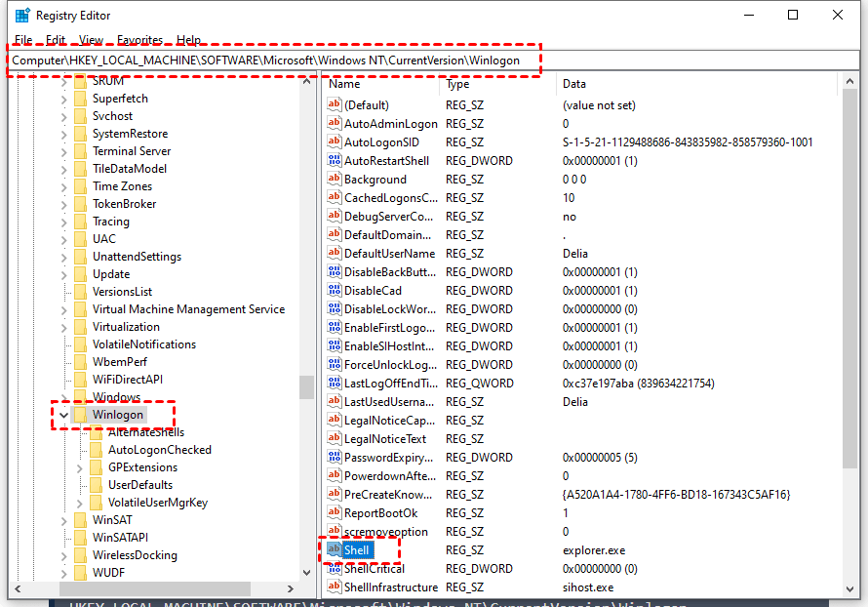Click tree pane scroll-up arrow
This screenshot has width=868, height=607.
point(306,81)
